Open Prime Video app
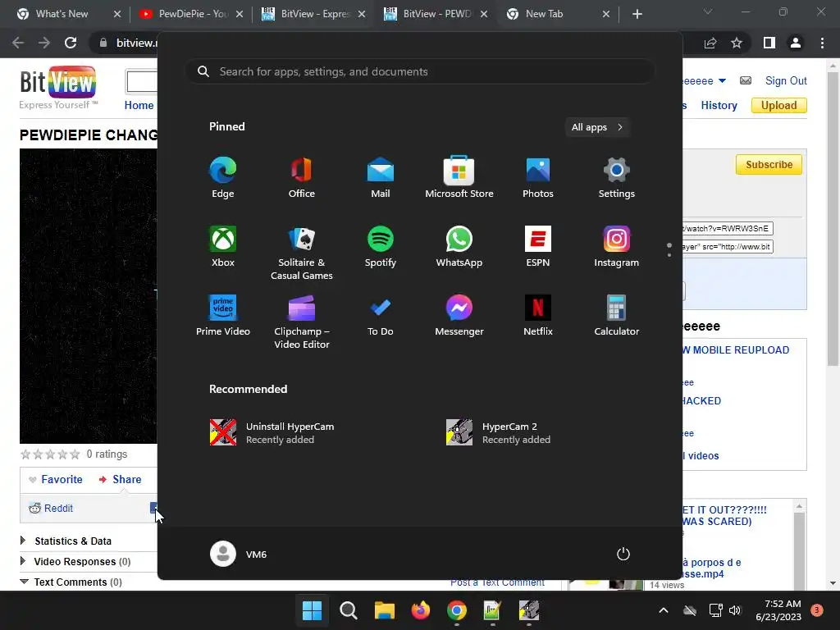Viewport: 840px width, 630px height. pyautogui.click(x=223, y=316)
